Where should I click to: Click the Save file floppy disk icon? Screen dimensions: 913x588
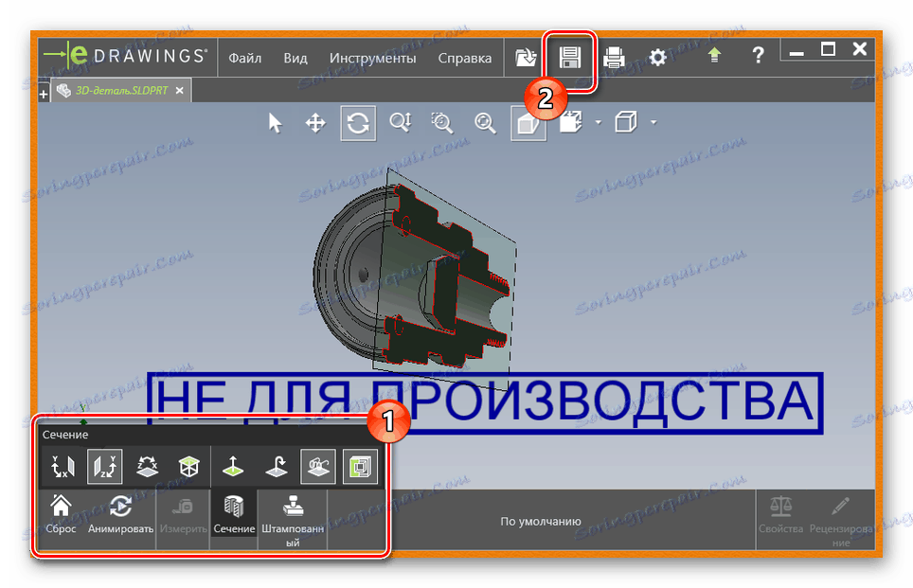(569, 58)
